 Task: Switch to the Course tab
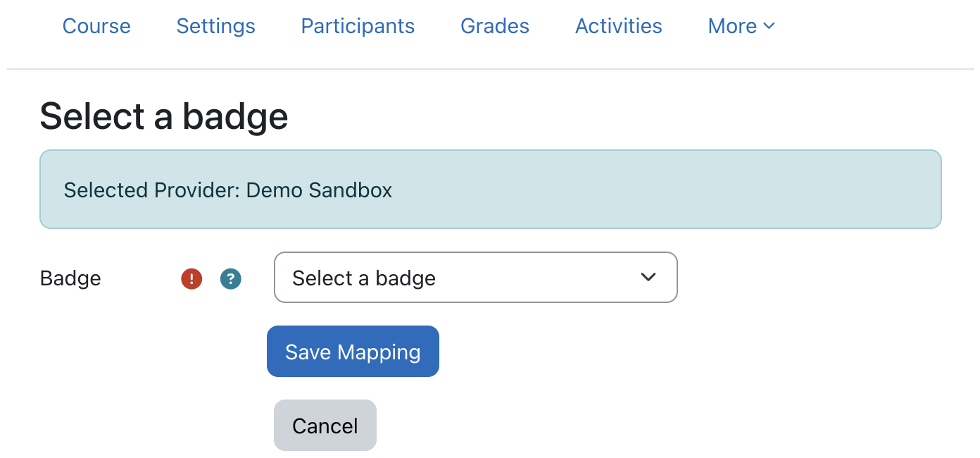pos(96,26)
